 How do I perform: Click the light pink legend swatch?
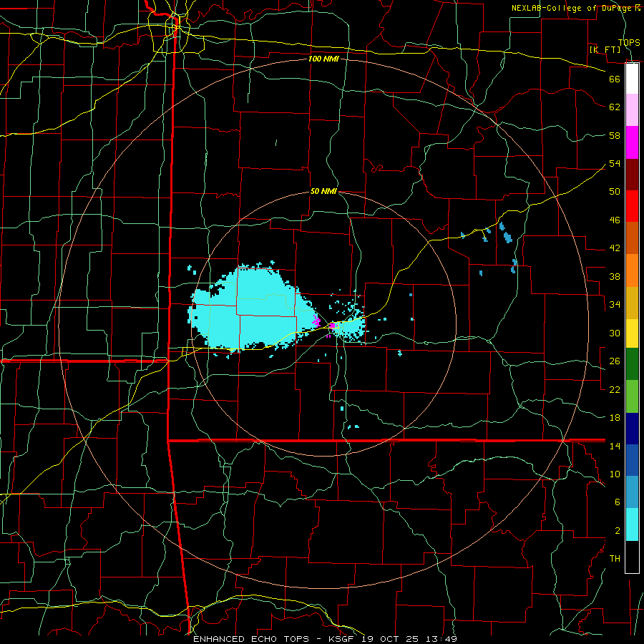point(632,110)
